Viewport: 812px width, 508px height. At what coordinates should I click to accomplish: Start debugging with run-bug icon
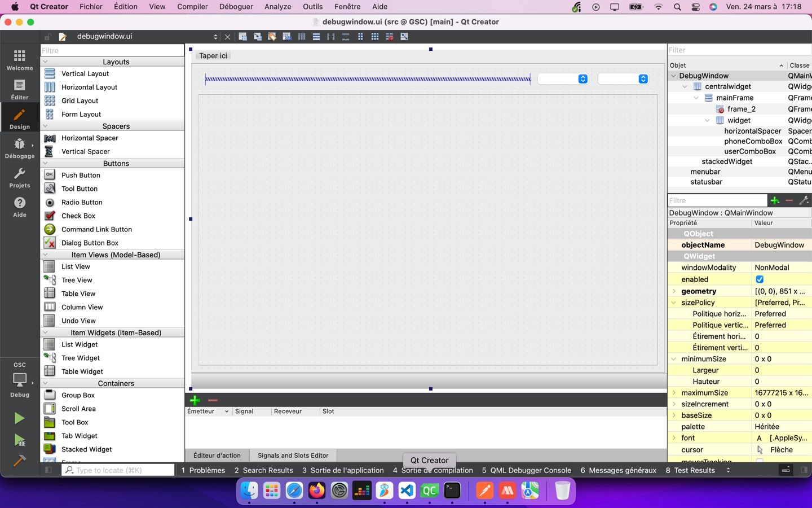coord(19,440)
